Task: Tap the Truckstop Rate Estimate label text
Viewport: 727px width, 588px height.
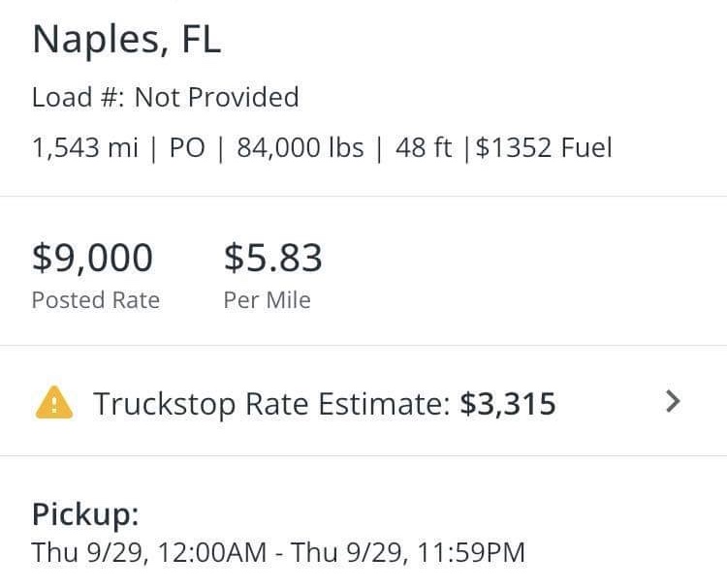Action: click(x=271, y=404)
